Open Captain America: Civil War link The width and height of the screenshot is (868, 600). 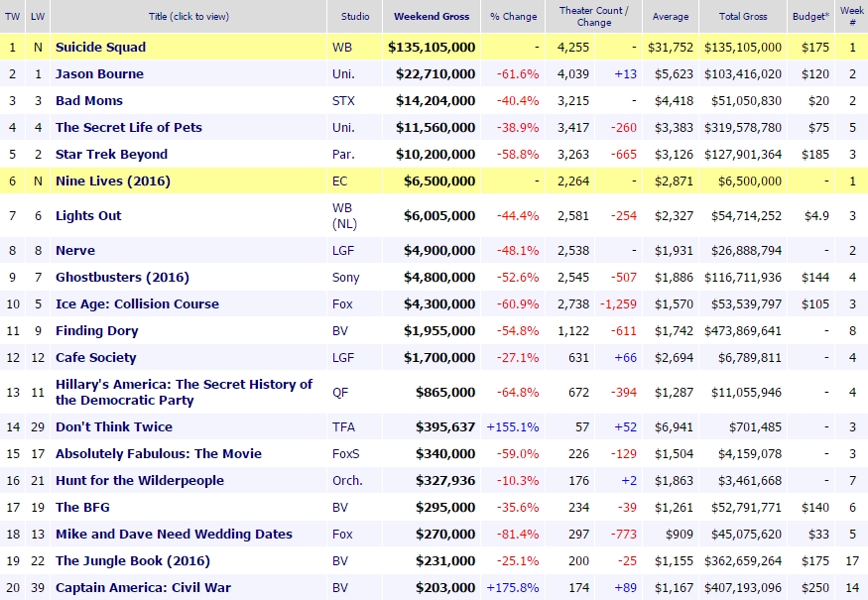click(144, 587)
